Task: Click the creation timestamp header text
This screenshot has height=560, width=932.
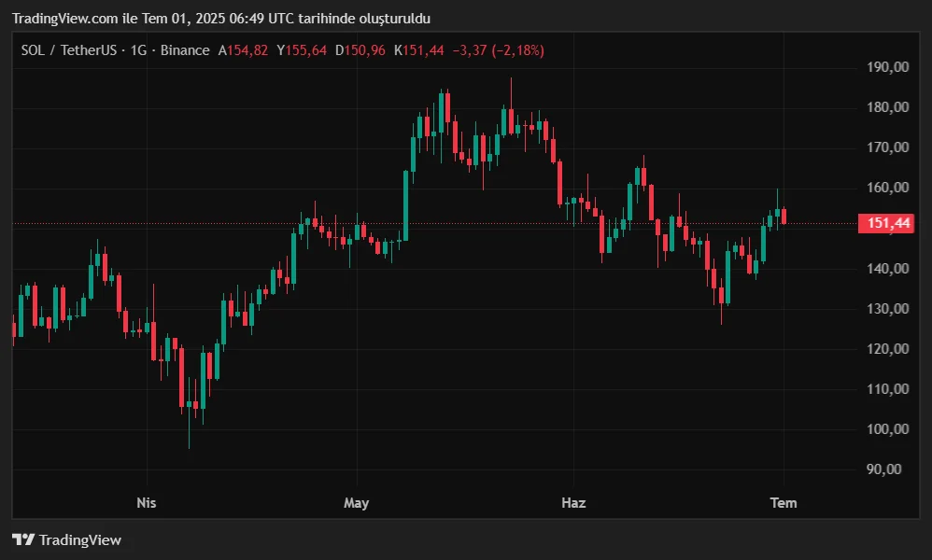Action: pyautogui.click(x=221, y=19)
